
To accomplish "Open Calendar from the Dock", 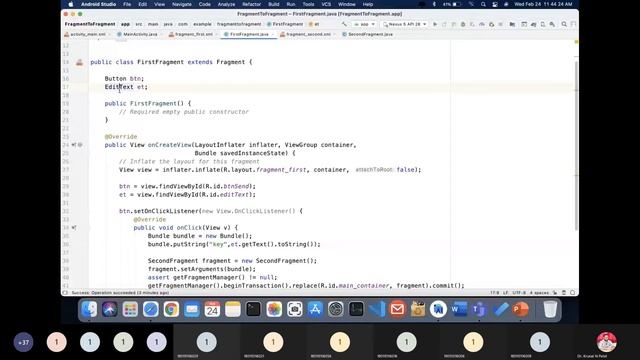I will [212, 309].
